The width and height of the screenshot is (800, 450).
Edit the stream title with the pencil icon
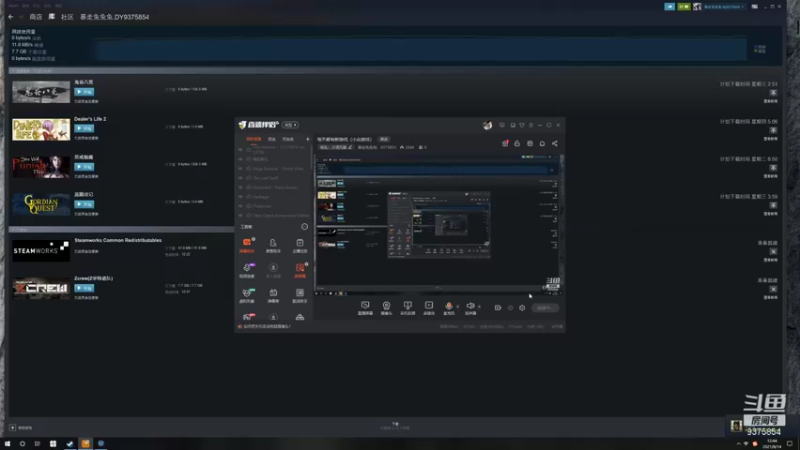(x=350, y=147)
